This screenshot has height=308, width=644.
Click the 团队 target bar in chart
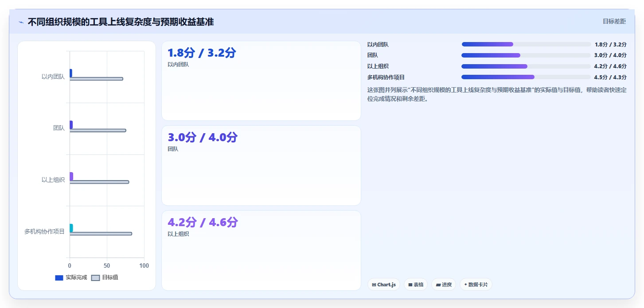(98, 131)
